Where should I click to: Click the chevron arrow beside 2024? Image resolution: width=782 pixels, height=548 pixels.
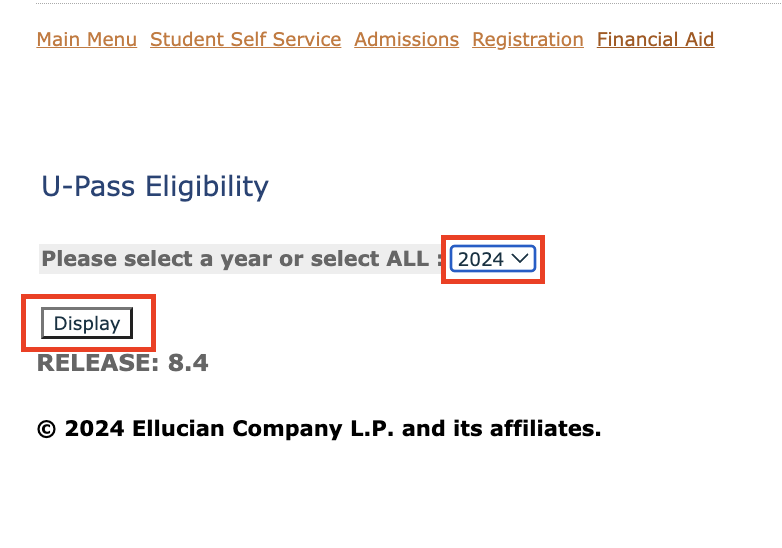[520, 259]
